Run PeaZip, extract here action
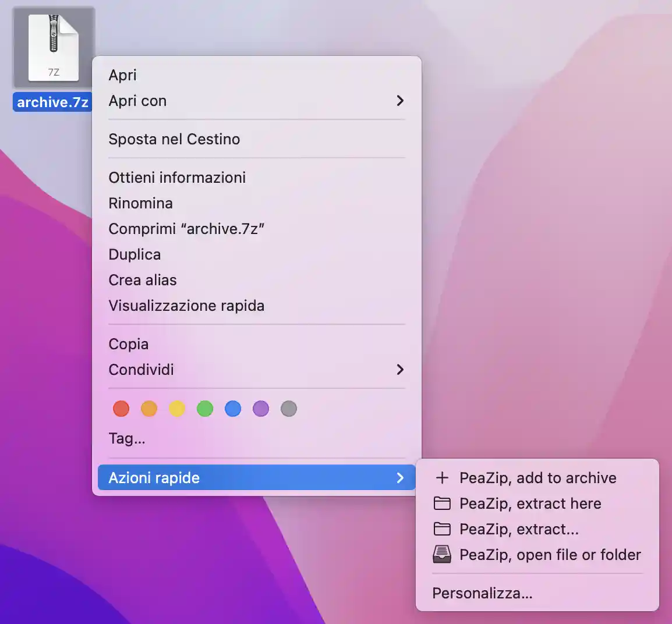This screenshot has width=672, height=624. coord(530,504)
